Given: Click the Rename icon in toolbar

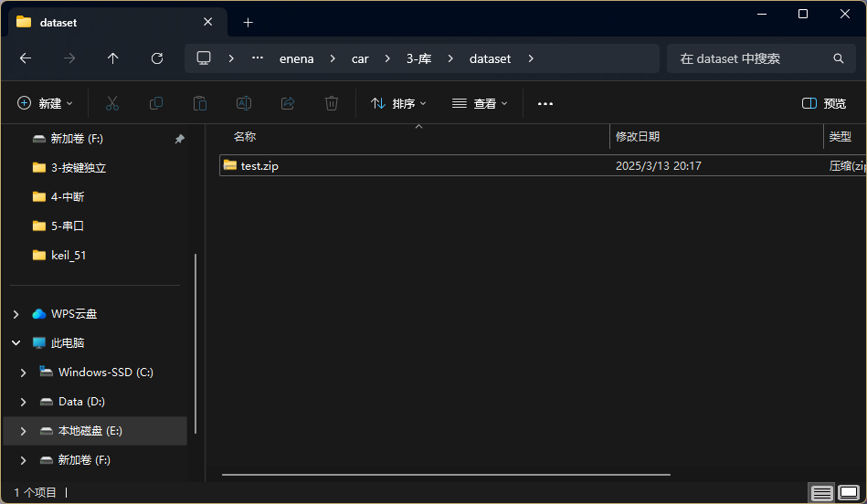Looking at the screenshot, I should [244, 103].
